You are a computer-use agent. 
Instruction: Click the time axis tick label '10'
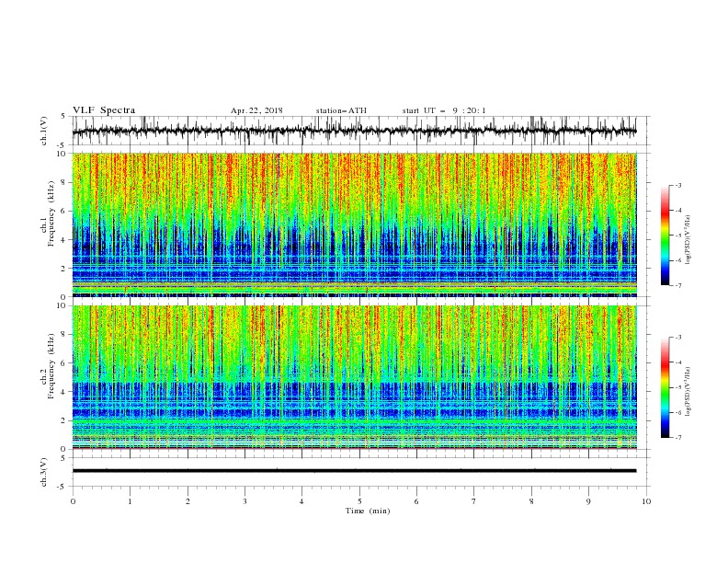pyautogui.click(x=646, y=501)
